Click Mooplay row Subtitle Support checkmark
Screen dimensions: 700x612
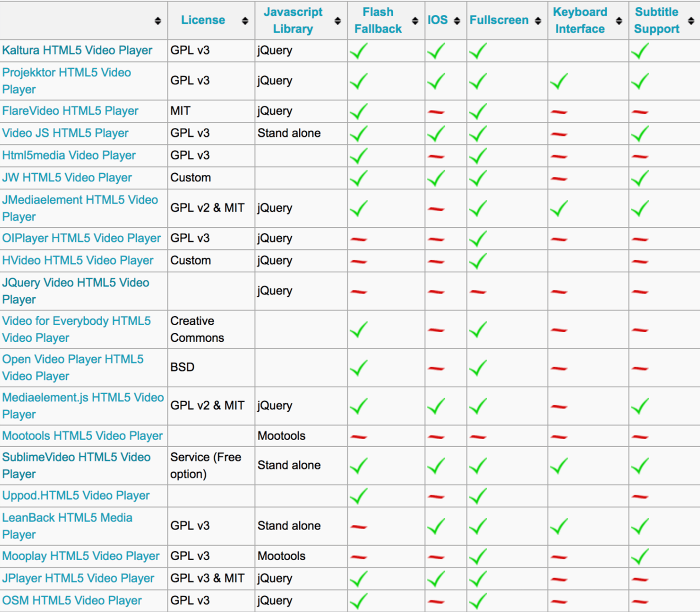tap(640, 557)
